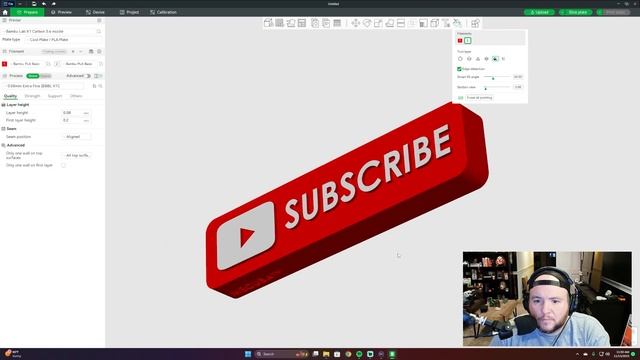This screenshot has height=360, width=640.
Task: Click the Print plate button
Action: 613,12
